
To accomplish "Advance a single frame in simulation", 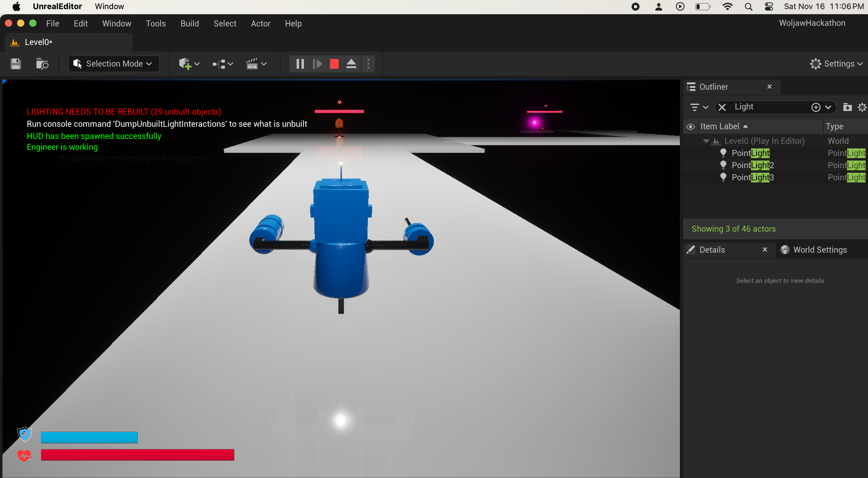I will (x=317, y=64).
